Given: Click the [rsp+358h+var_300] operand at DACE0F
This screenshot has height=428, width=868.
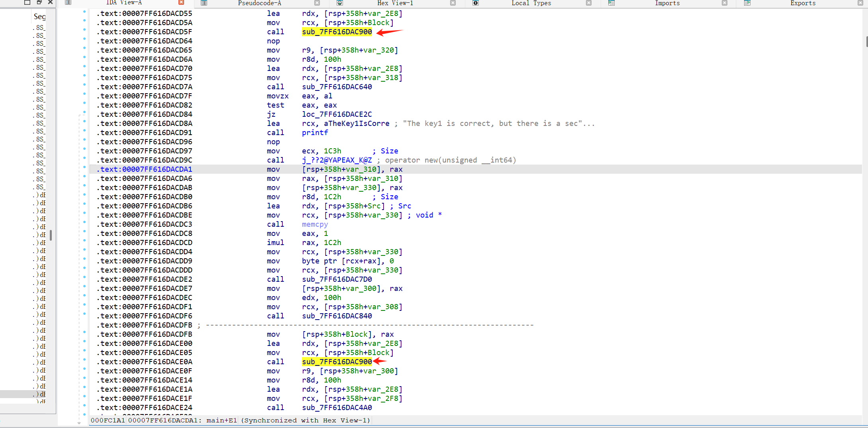Looking at the screenshot, I should tap(359, 371).
